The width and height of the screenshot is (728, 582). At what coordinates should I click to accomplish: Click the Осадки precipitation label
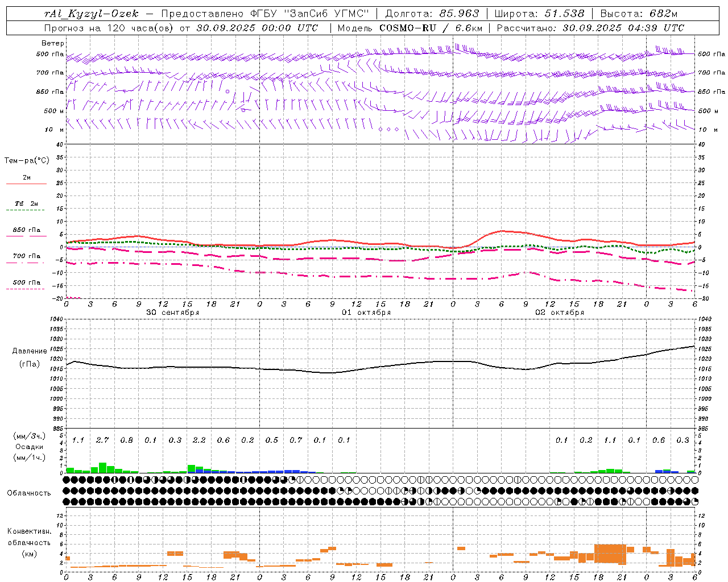click(x=29, y=447)
